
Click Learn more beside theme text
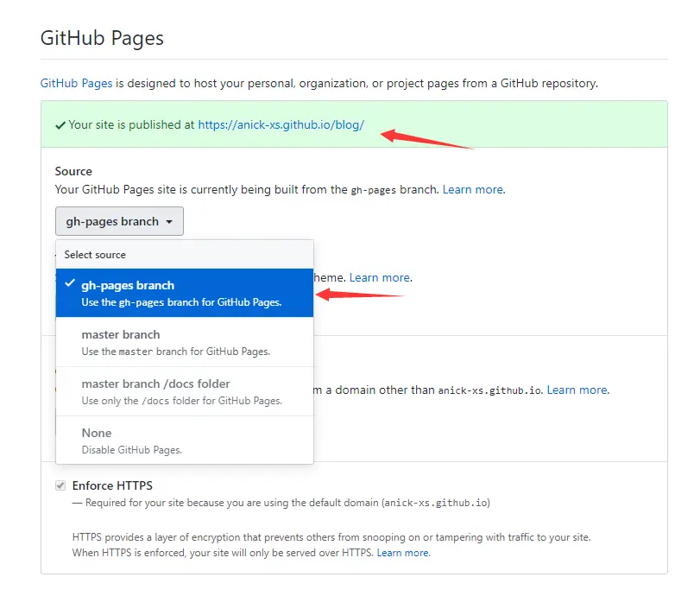[380, 277]
